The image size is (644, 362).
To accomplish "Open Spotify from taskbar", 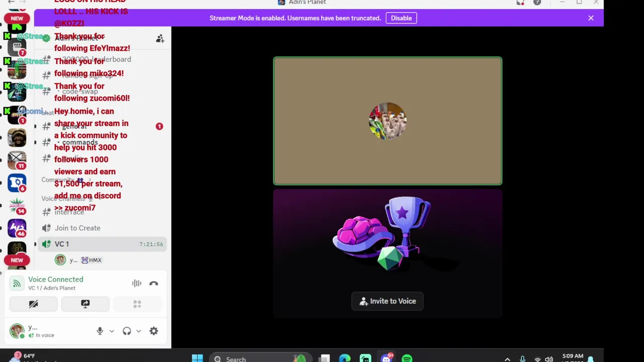I will 407,358.
